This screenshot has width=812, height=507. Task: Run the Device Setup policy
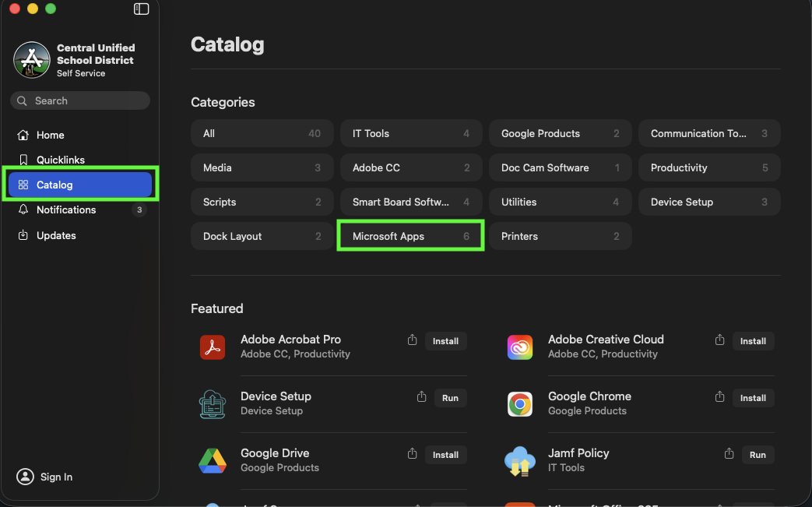pyautogui.click(x=451, y=398)
